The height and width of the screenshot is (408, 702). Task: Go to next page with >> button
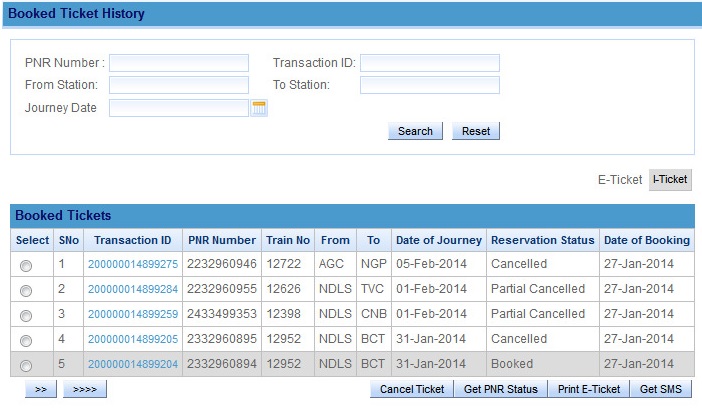click(40, 390)
